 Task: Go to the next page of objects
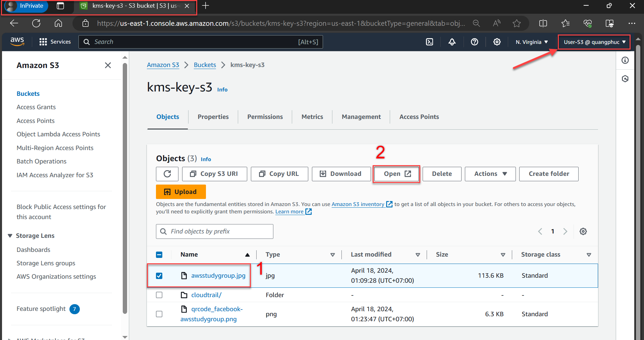point(565,231)
